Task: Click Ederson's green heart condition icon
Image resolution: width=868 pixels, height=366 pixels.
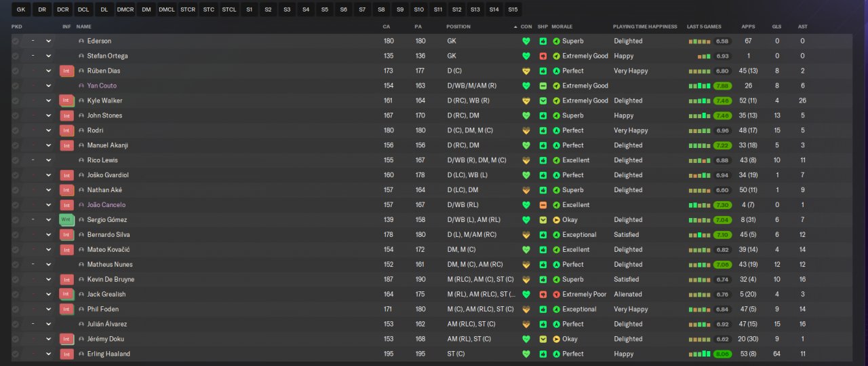Action: point(526,41)
